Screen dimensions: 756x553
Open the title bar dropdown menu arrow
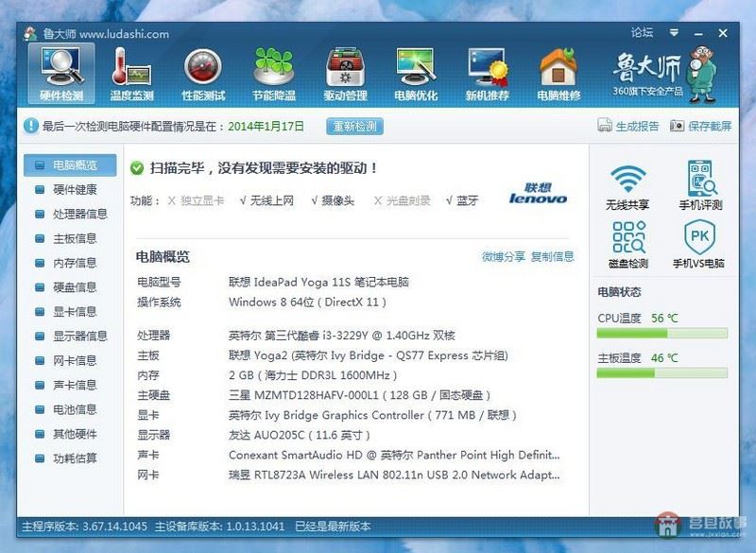[x=674, y=33]
